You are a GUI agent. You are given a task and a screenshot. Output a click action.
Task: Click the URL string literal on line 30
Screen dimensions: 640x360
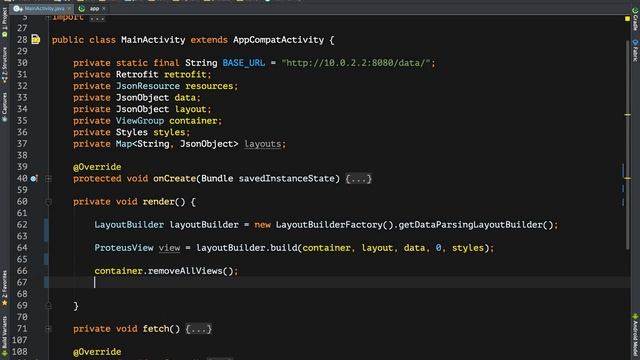(356, 63)
